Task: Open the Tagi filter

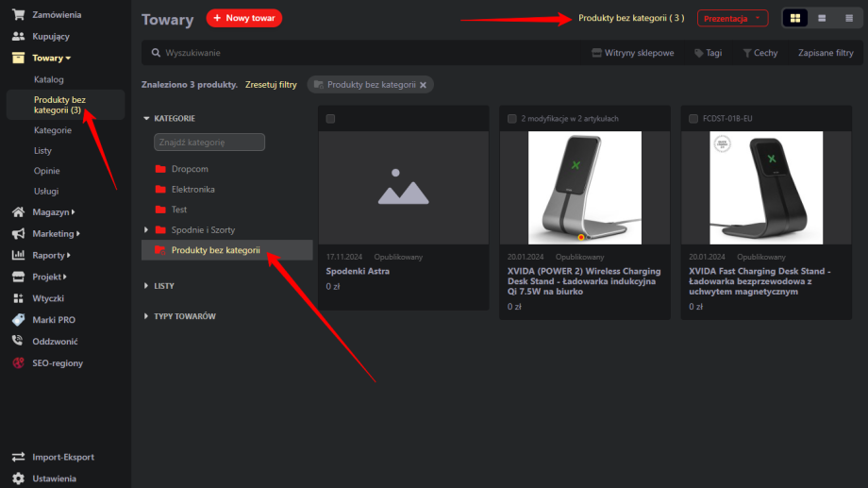Action: click(708, 53)
